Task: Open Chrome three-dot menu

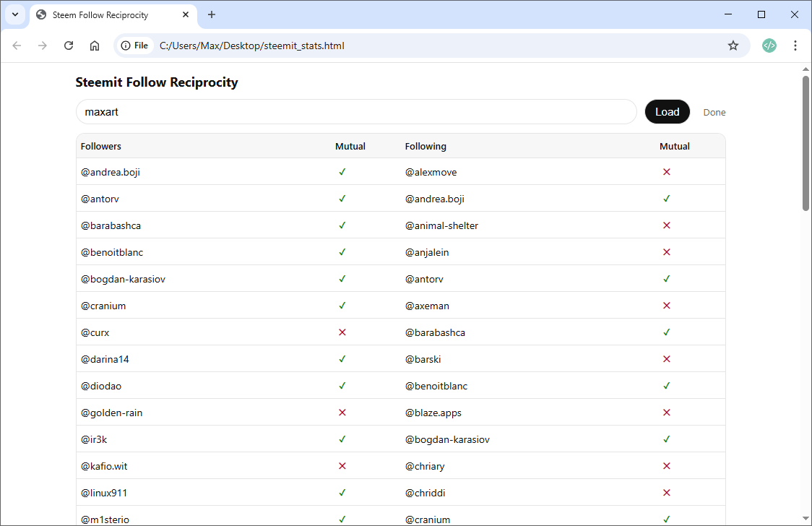Action: pos(795,46)
